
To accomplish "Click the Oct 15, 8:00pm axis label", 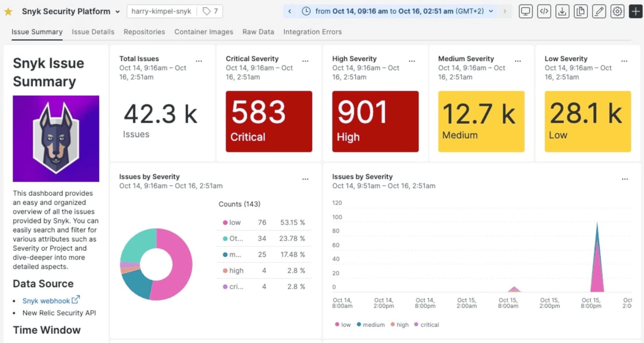I will [591, 303].
